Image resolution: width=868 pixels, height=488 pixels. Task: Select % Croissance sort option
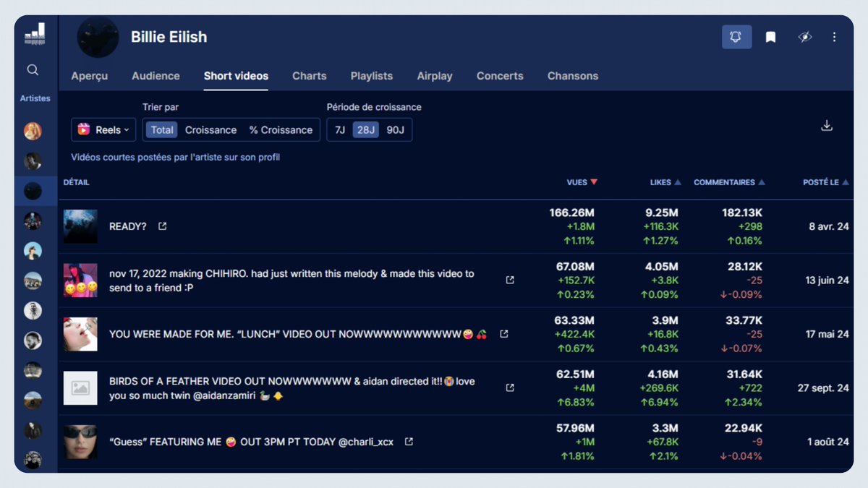pos(281,130)
